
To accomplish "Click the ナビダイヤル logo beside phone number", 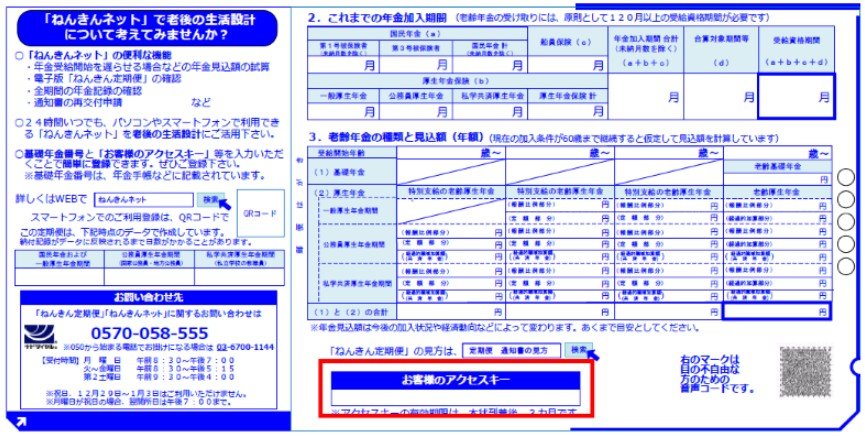I will [x=41, y=338].
